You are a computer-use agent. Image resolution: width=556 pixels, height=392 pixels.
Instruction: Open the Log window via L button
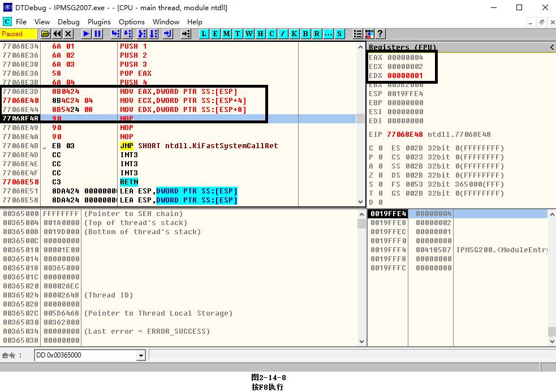204,34
